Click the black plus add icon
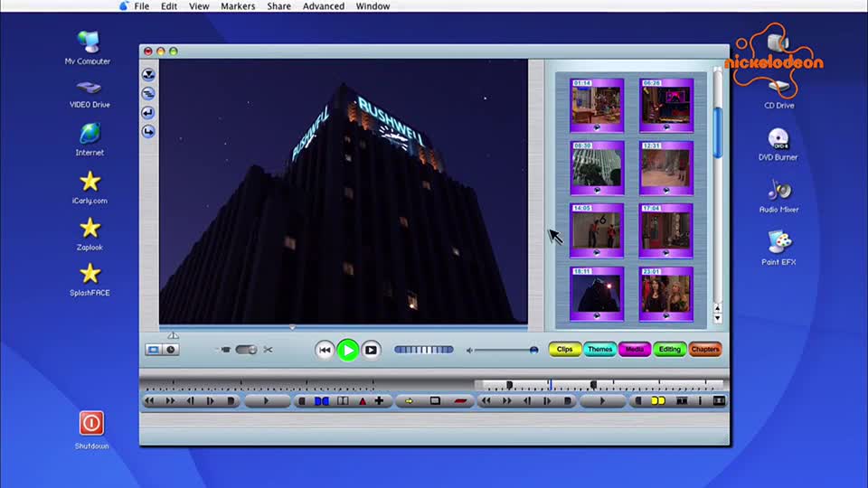Screen dimensions: 868x488 [379, 400]
